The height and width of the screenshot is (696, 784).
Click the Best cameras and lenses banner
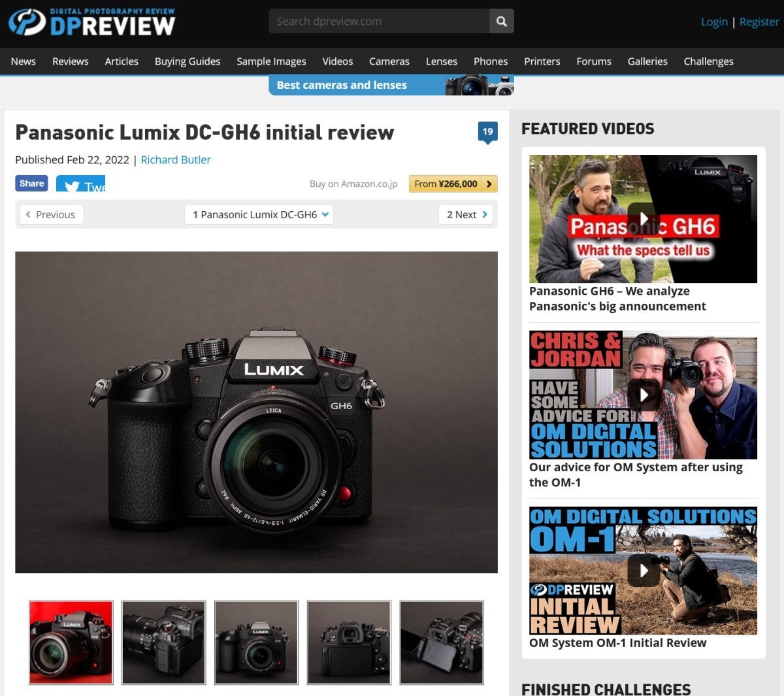[391, 85]
